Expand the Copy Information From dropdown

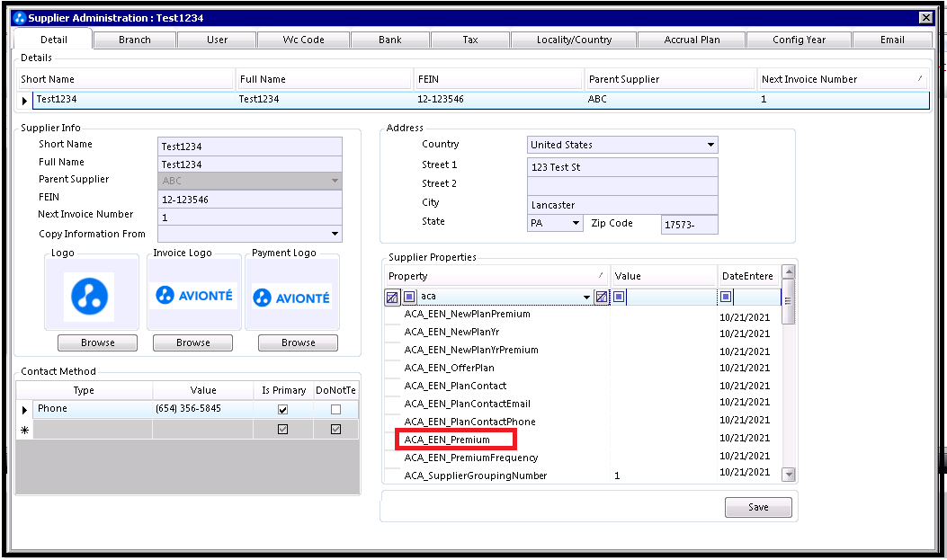click(335, 234)
